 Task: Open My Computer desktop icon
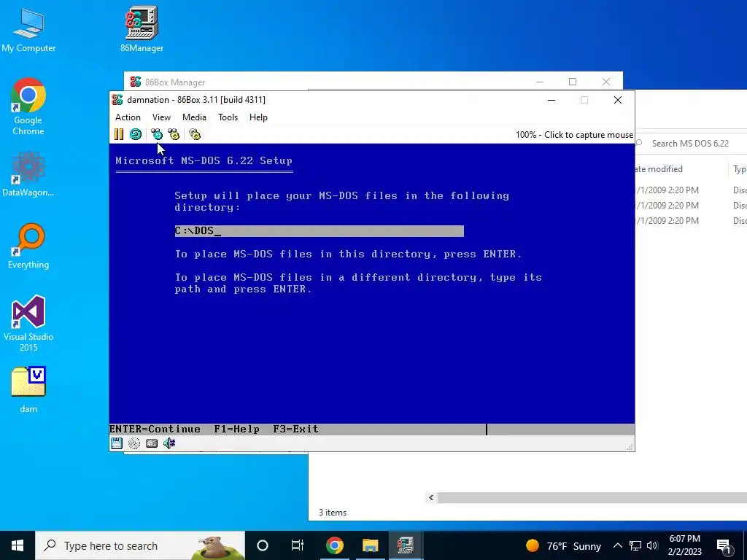click(x=28, y=29)
